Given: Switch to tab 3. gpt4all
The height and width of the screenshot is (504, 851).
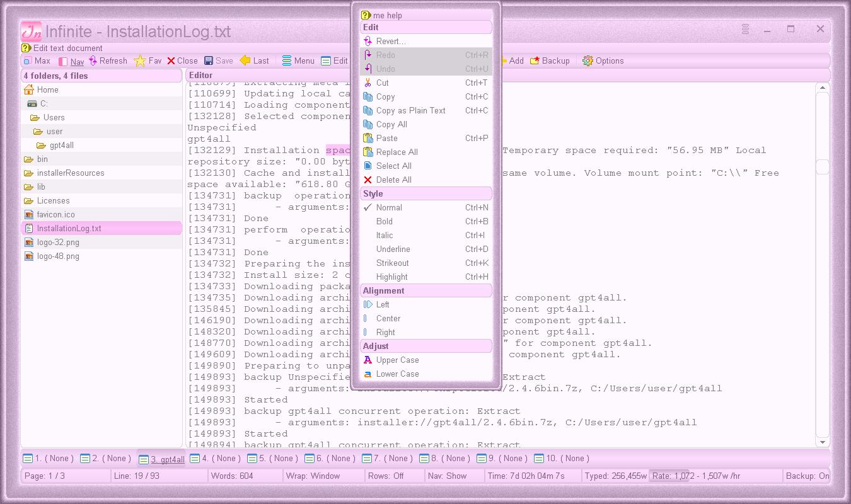Looking at the screenshot, I should tap(162, 459).
